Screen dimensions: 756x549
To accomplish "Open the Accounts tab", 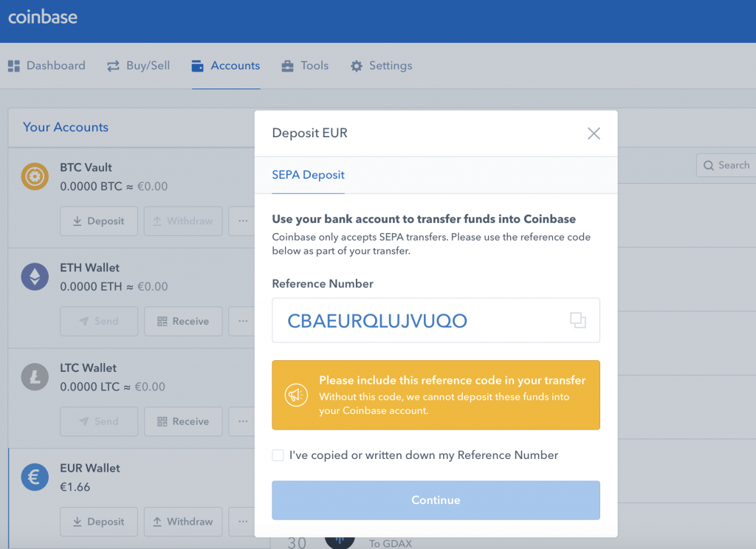I will (226, 66).
